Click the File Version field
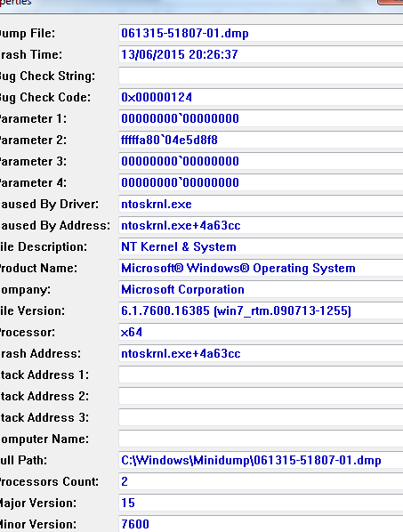Screen dimensions: 403x532 261,310
